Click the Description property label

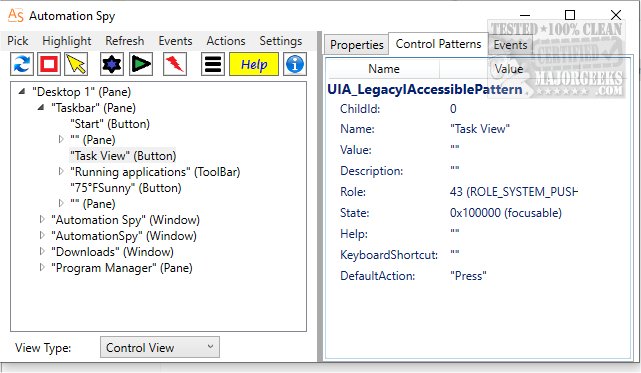click(371, 171)
